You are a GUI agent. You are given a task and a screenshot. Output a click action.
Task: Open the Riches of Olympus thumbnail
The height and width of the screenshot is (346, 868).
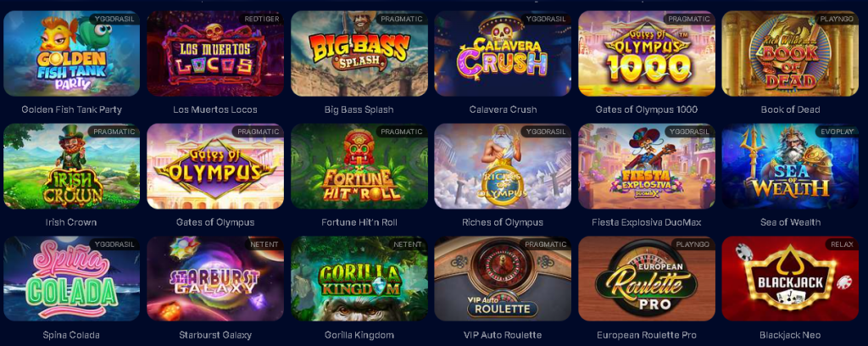point(503,166)
